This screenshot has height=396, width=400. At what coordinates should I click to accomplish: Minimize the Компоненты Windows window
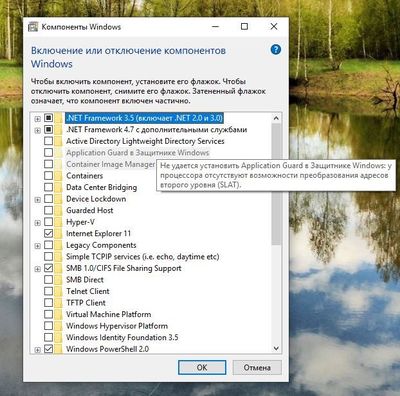[x=216, y=26]
